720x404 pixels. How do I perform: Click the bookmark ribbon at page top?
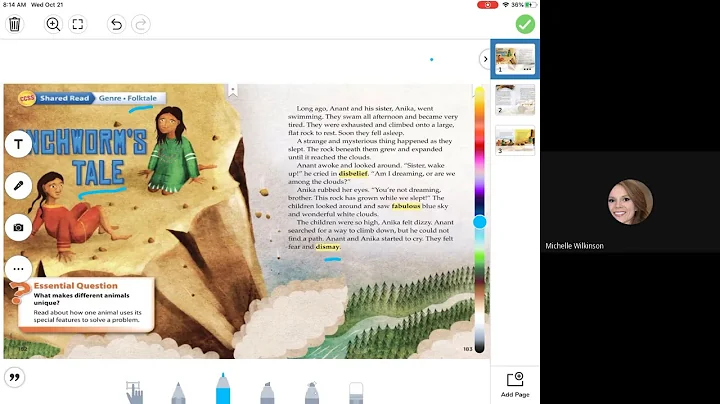pos(233,90)
